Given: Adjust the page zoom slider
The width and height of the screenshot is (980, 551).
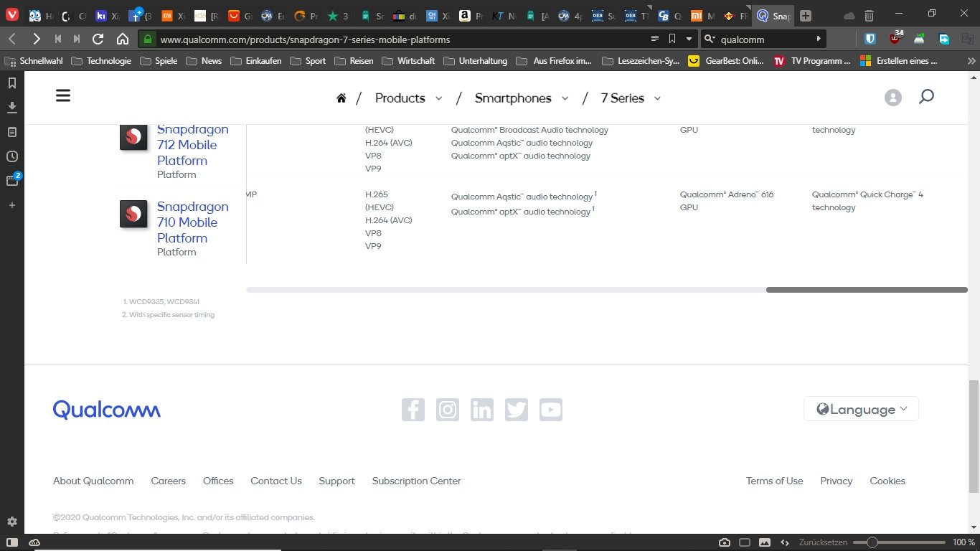Looking at the screenshot, I should coord(899,542).
